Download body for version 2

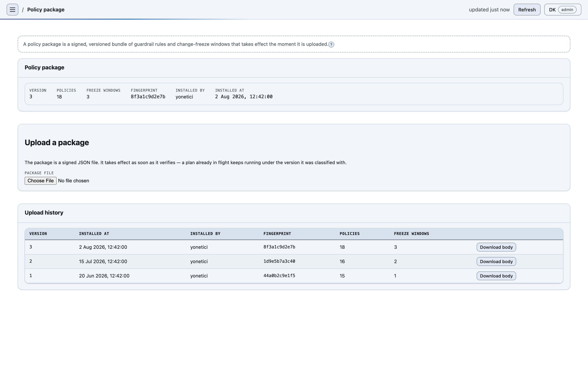point(496,261)
